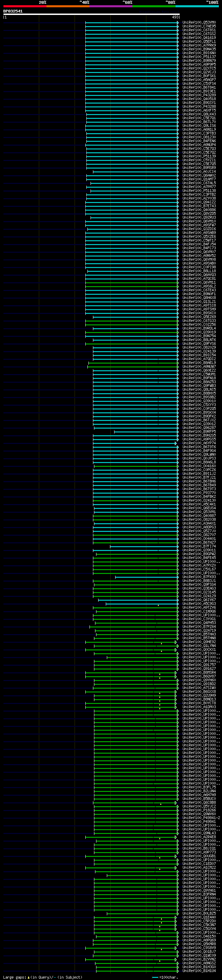This screenshot has width=222, height=980.
Task: Open hit UniRef100_P51137
Action: click(199, 57)
